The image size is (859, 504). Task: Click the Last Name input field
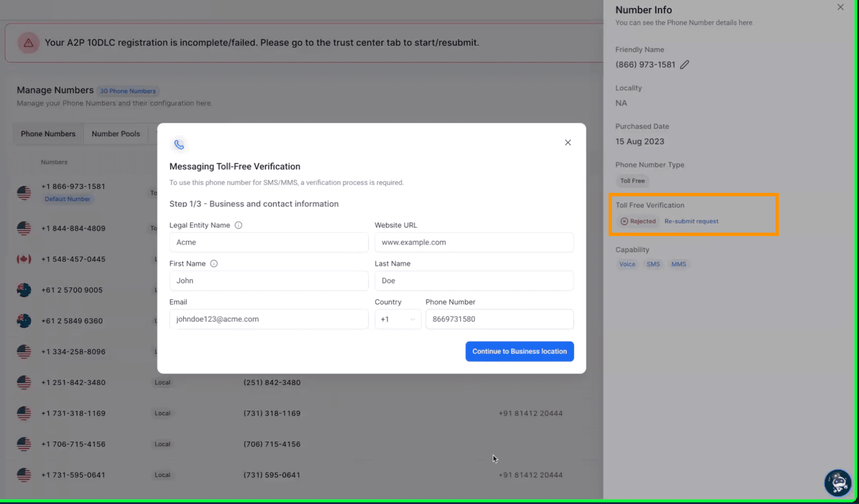[474, 281]
